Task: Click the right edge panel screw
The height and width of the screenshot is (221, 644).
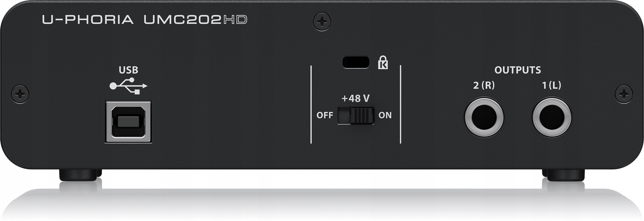Action: coord(624,94)
